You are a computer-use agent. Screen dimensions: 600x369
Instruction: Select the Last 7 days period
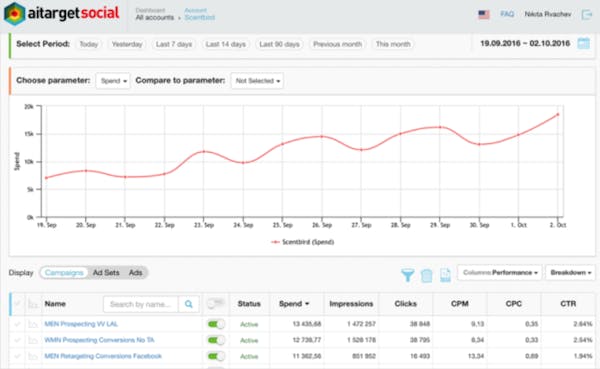coord(174,44)
